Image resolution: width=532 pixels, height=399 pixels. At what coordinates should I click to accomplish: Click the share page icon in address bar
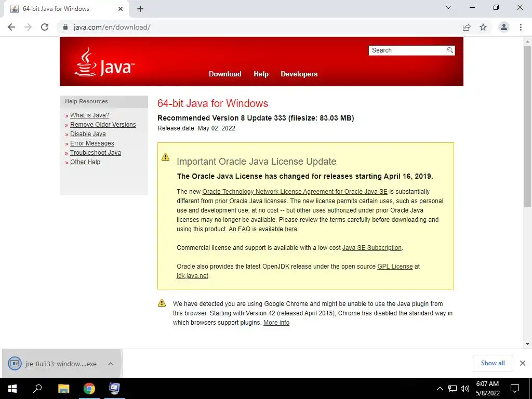tap(467, 27)
